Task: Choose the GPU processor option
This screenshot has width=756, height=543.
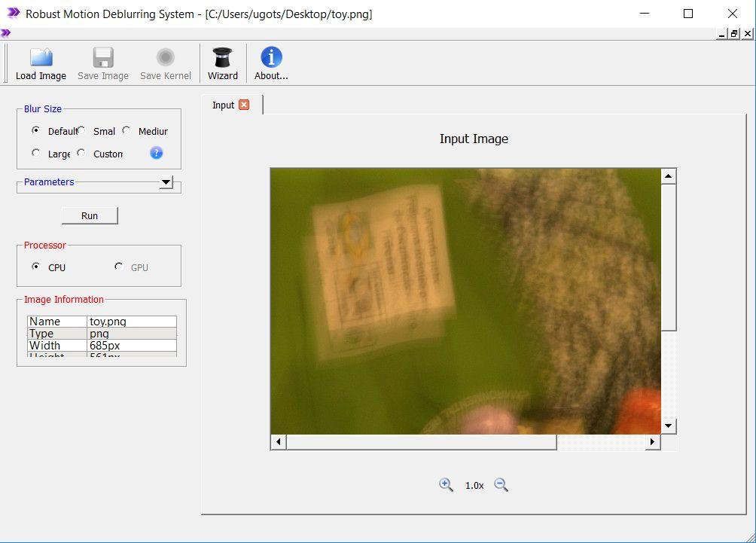Action: 119,266
